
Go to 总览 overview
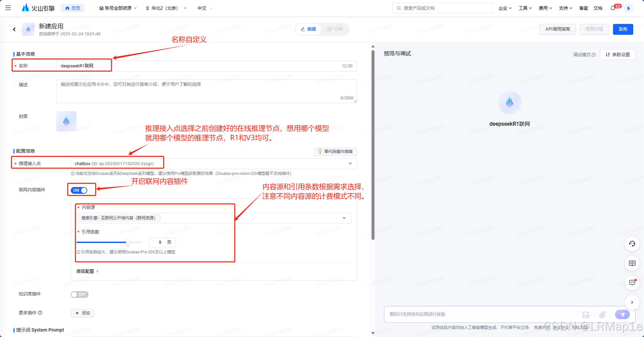pyautogui.click(x=72, y=8)
